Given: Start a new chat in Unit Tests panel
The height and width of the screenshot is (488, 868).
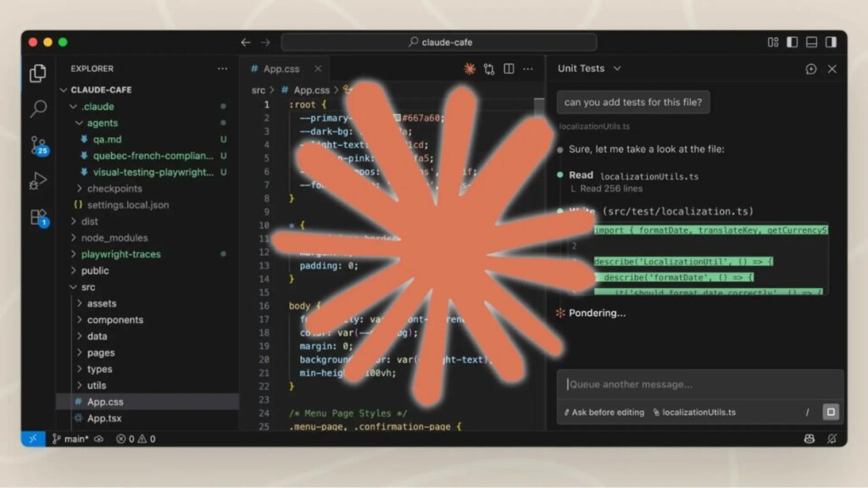Looking at the screenshot, I should pos(811,69).
